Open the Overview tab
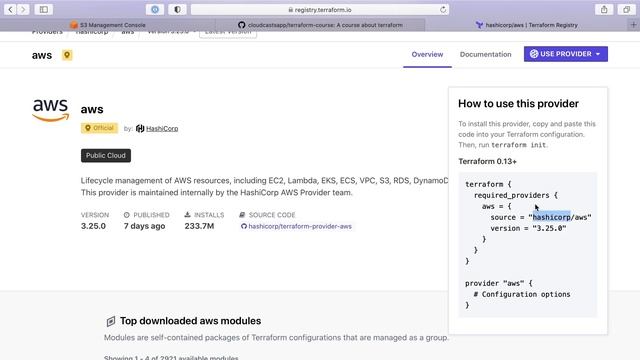This screenshot has width=640, height=360. click(427, 54)
